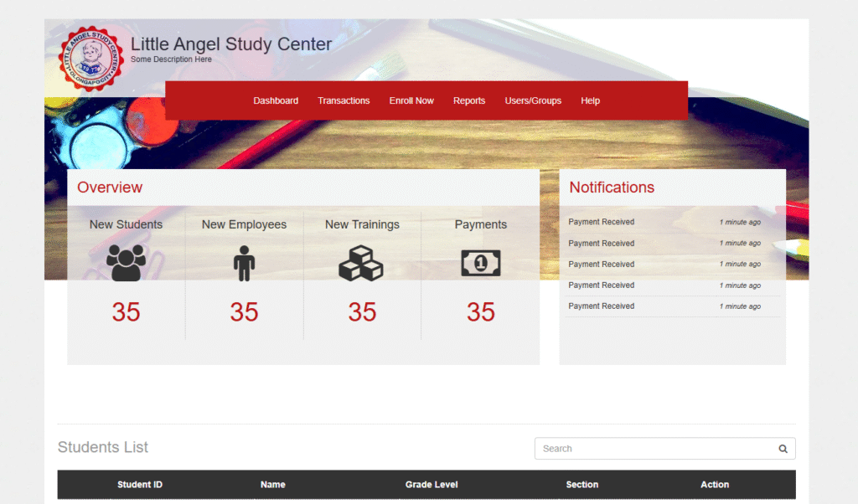Click the New Trainings cubes icon
Viewport: 858px width, 504px height.
tap(361, 263)
